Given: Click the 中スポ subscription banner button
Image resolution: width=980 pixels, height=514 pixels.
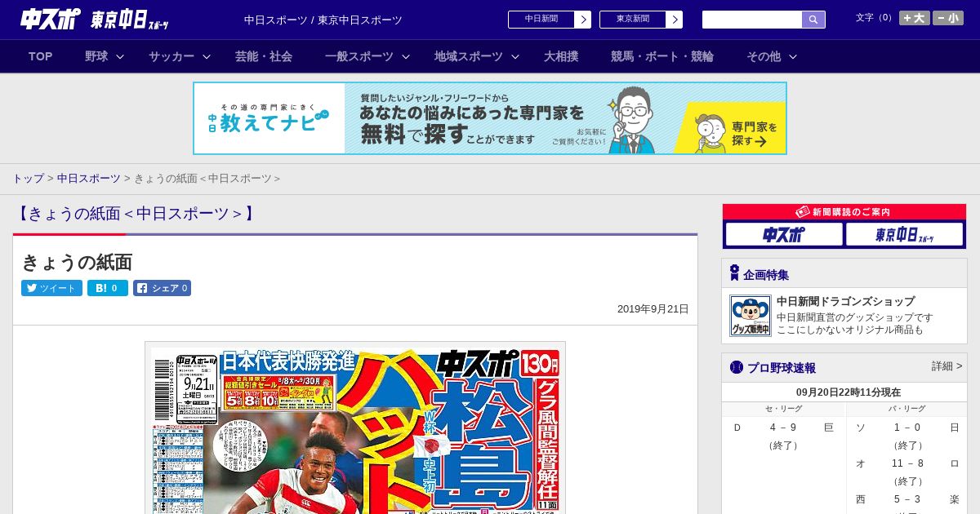Looking at the screenshot, I should (784, 235).
